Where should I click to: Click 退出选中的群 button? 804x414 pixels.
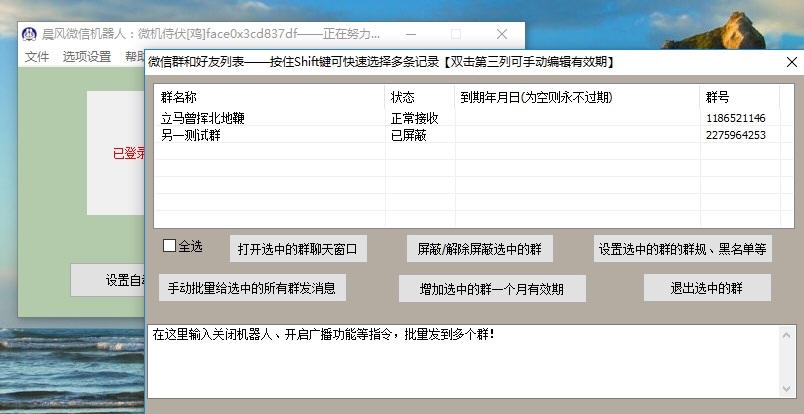707,288
